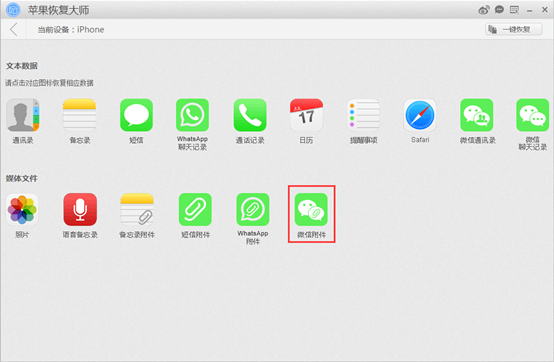Open 通话记录 call history icon
This screenshot has width=554, height=362.
tap(250, 115)
